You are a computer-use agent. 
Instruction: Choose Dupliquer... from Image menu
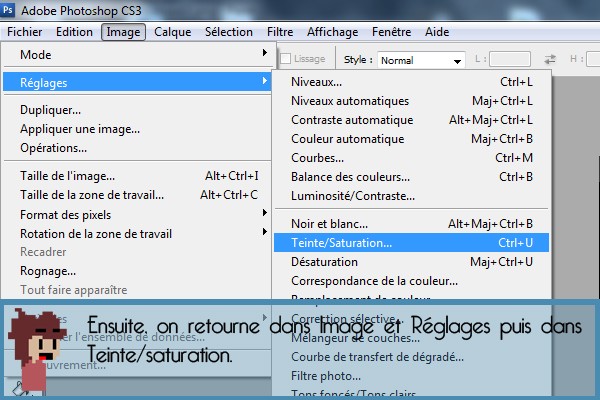137,110
